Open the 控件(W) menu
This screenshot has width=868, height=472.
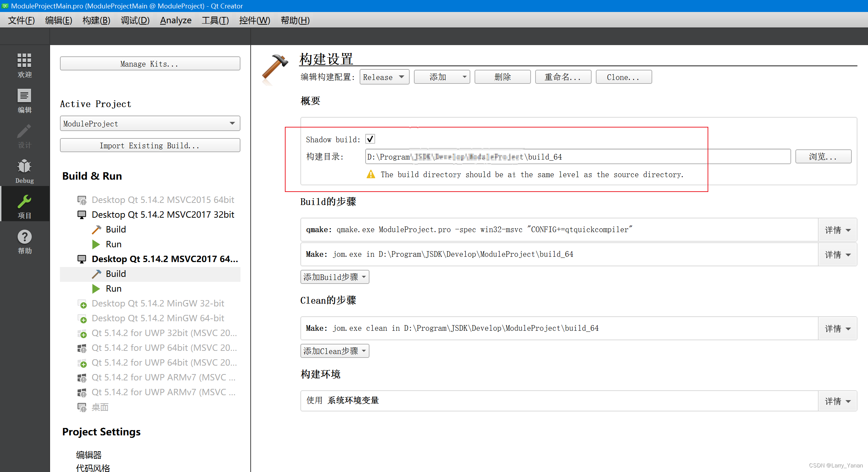tap(255, 20)
